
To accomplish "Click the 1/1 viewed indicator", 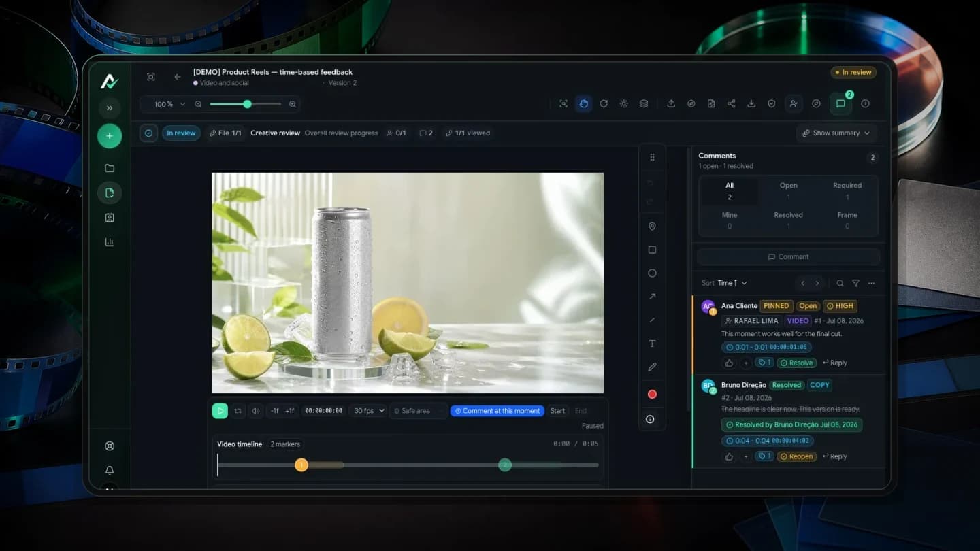I will pyautogui.click(x=468, y=133).
